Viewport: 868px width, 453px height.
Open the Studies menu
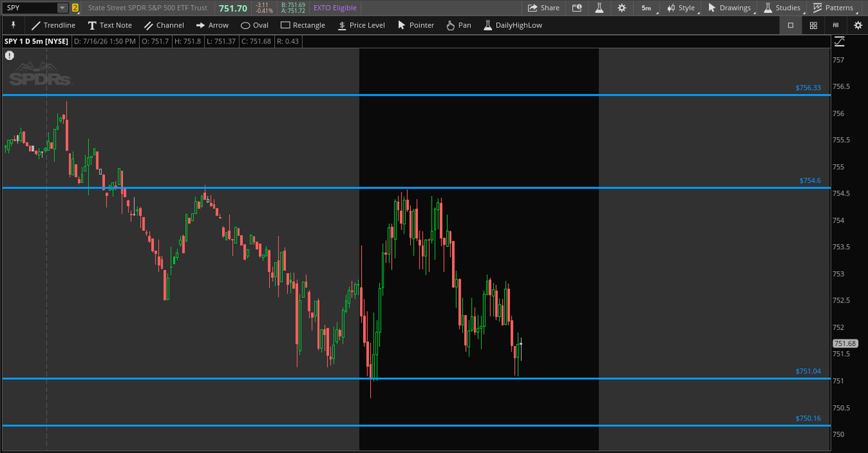[x=782, y=8]
